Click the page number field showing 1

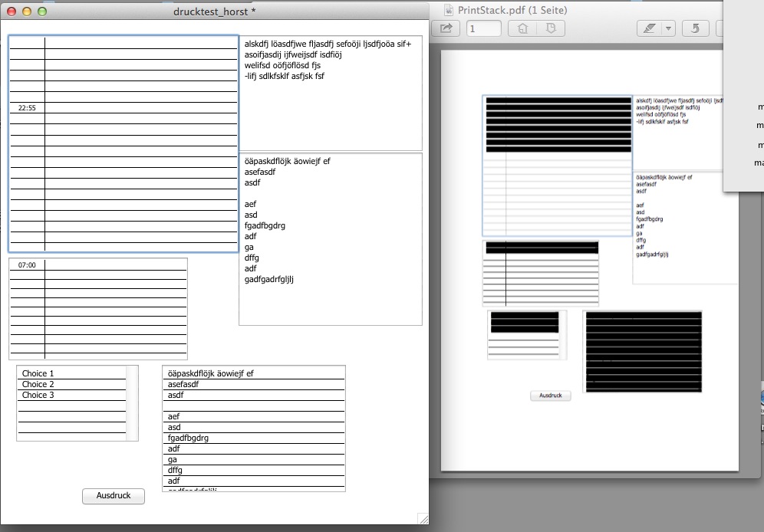[x=483, y=28]
